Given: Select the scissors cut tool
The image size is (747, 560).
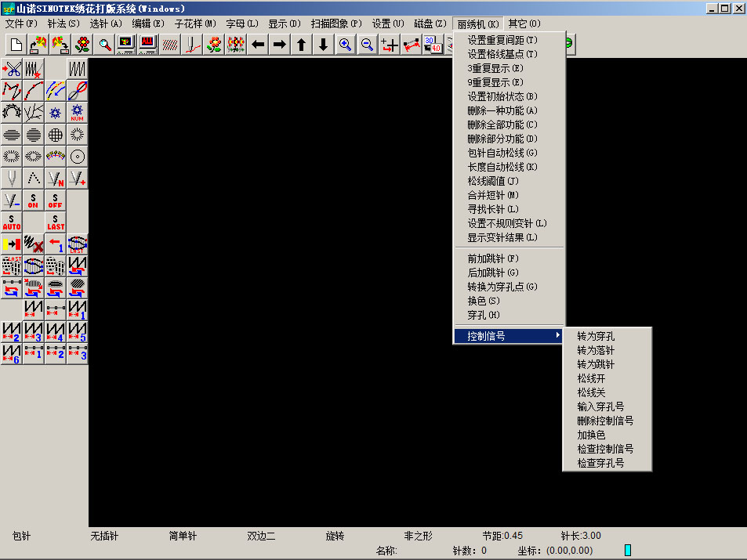Looking at the screenshot, I should 12,69.
